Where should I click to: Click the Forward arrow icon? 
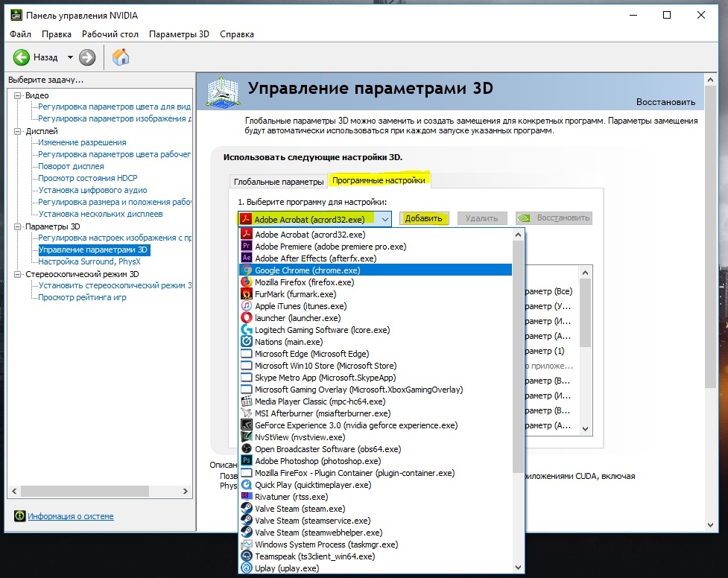click(x=87, y=57)
